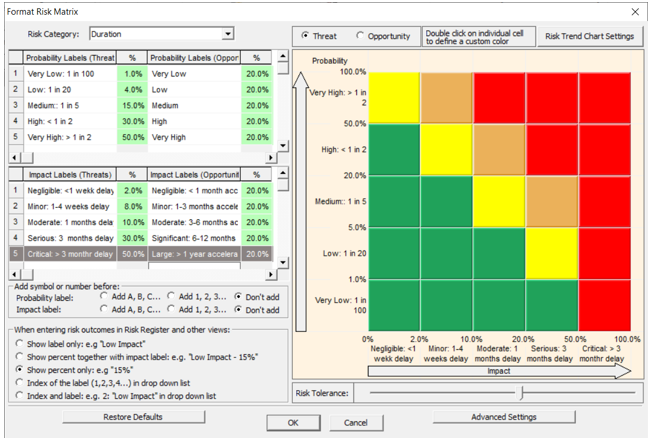Select Index and label option
Image resolution: width=649 pixels, height=441 pixels.
point(19,395)
